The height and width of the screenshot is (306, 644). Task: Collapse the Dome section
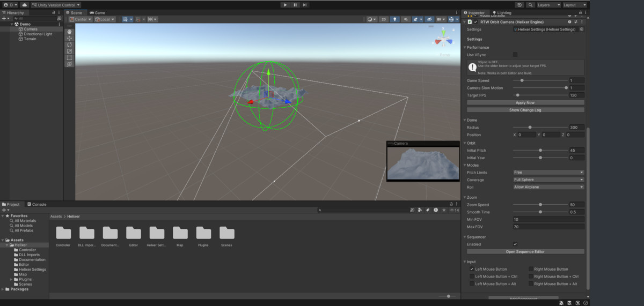pyautogui.click(x=465, y=120)
